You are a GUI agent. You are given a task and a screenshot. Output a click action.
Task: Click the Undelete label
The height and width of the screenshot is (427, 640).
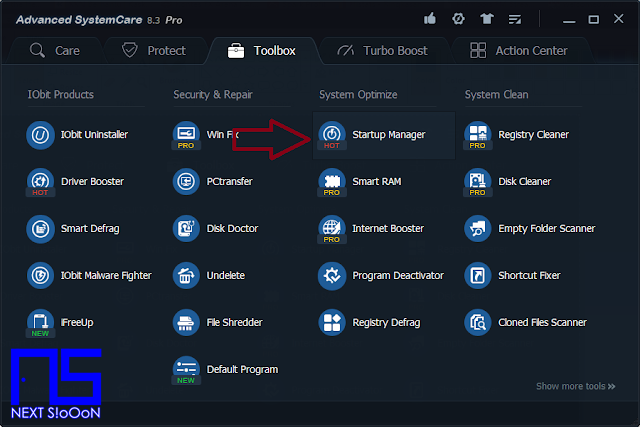225,276
